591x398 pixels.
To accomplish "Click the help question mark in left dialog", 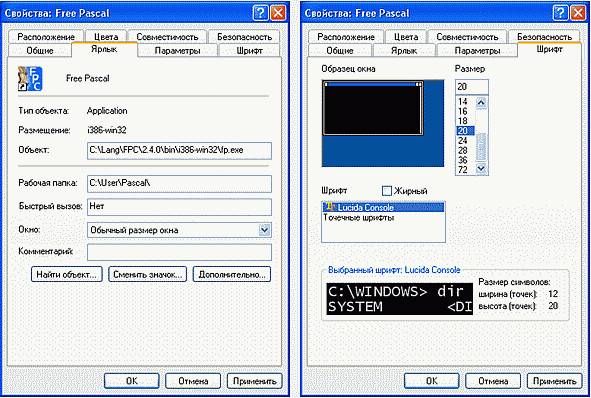I will click(x=261, y=13).
